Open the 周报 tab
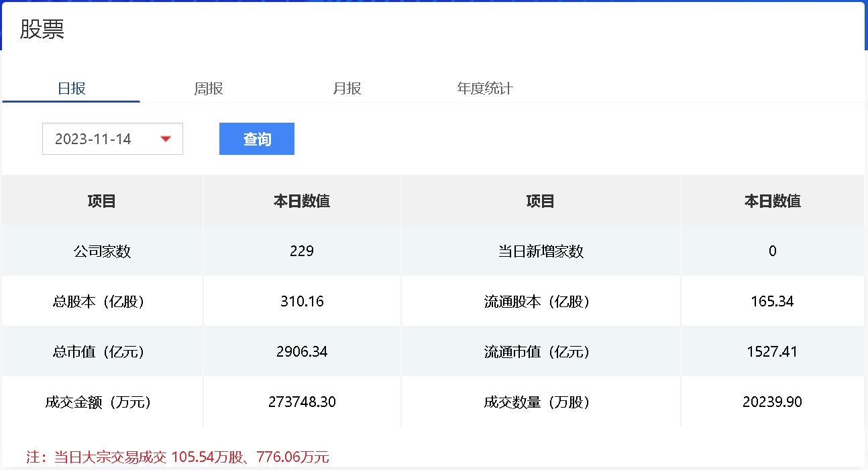Viewport: 868px width, 470px height. [x=209, y=89]
